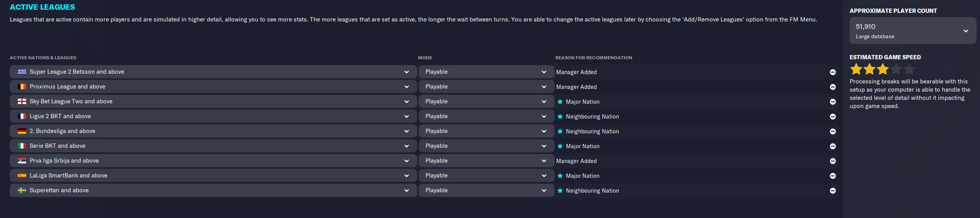
Task: Remove Proximus League from active leagues
Action: 832,87
